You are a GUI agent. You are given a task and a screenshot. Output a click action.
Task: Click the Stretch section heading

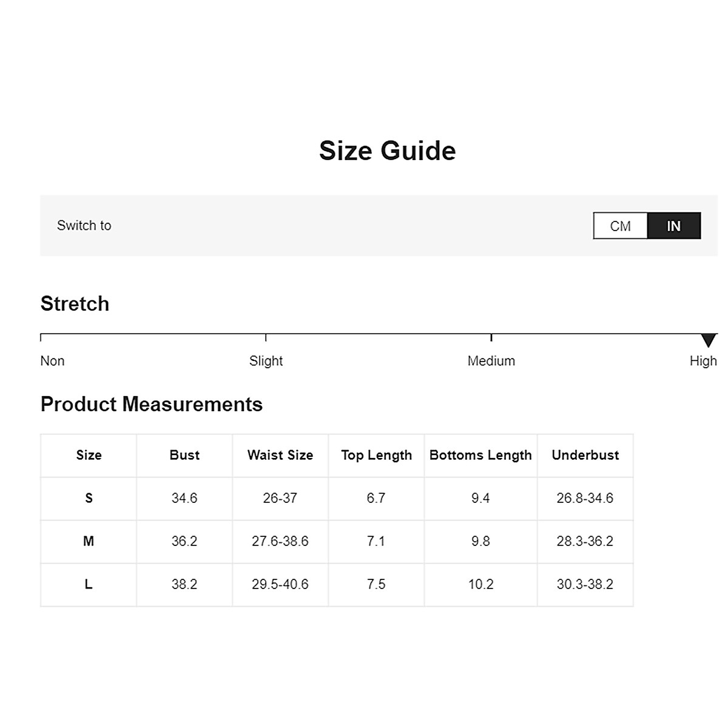click(x=75, y=303)
